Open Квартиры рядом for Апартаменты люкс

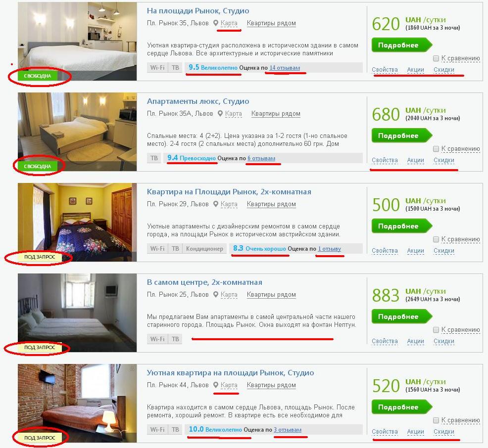[x=276, y=113]
